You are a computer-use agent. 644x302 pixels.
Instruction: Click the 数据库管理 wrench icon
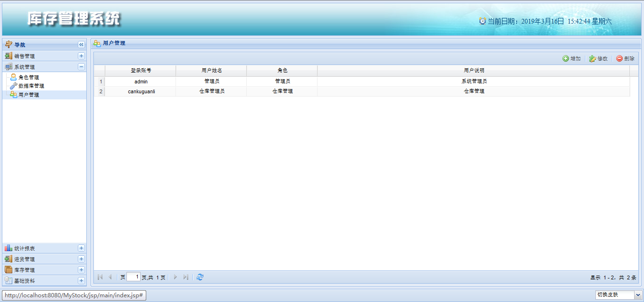[x=14, y=86]
